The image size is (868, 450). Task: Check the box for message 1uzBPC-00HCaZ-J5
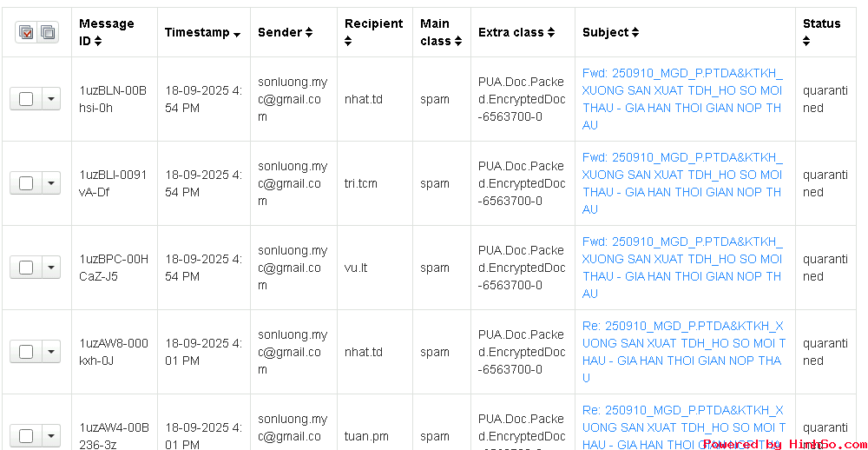coord(26,268)
